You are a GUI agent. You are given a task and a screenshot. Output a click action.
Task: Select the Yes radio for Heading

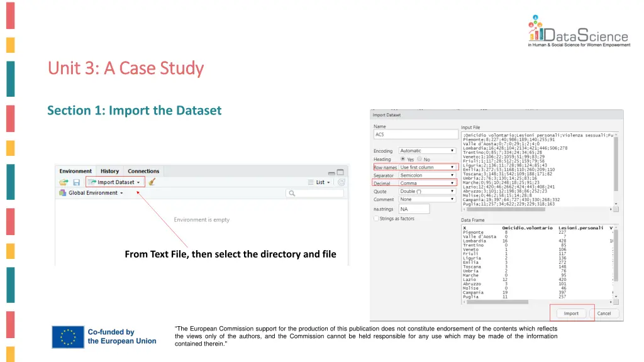click(x=403, y=160)
